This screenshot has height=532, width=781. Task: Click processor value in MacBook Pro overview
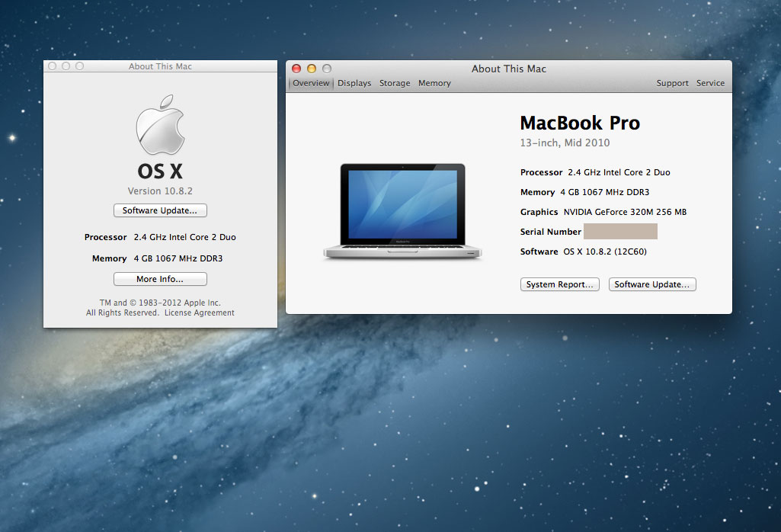click(x=619, y=172)
